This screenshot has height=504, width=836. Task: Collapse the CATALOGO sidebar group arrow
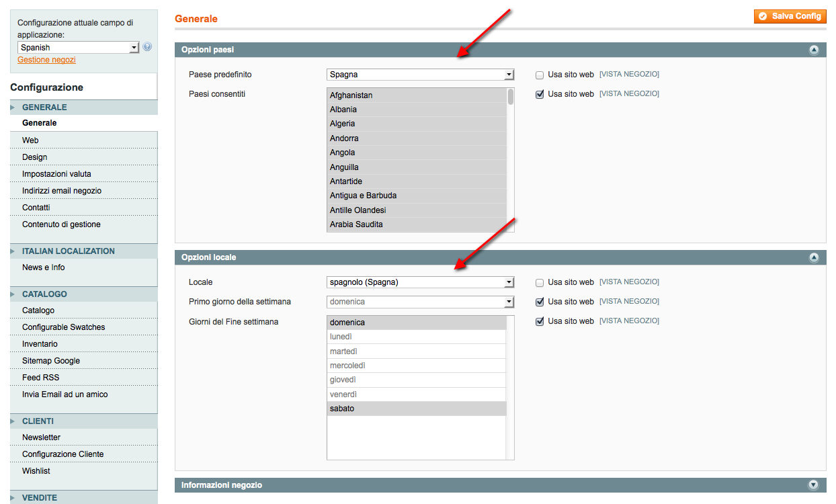13,294
